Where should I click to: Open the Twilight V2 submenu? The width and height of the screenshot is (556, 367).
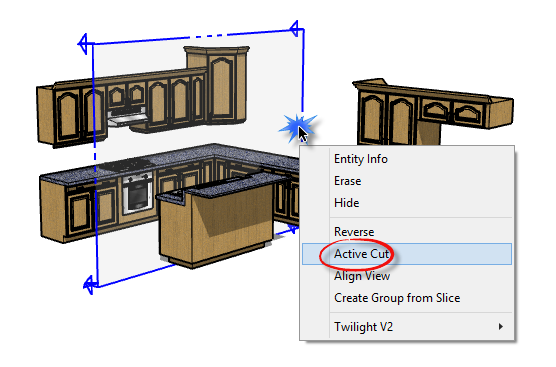pyautogui.click(x=407, y=327)
